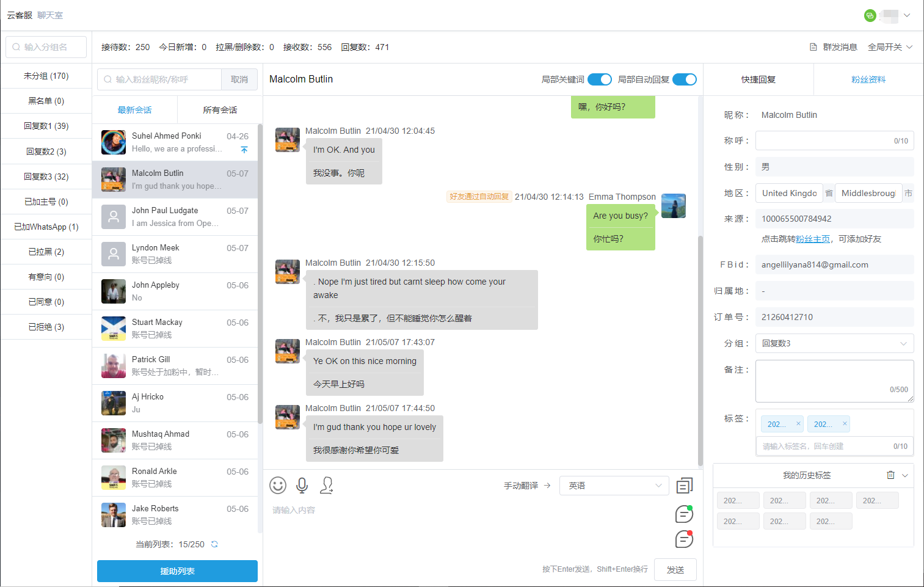Click the chat messages scrollbar
924x587 pixels.
[700, 350]
